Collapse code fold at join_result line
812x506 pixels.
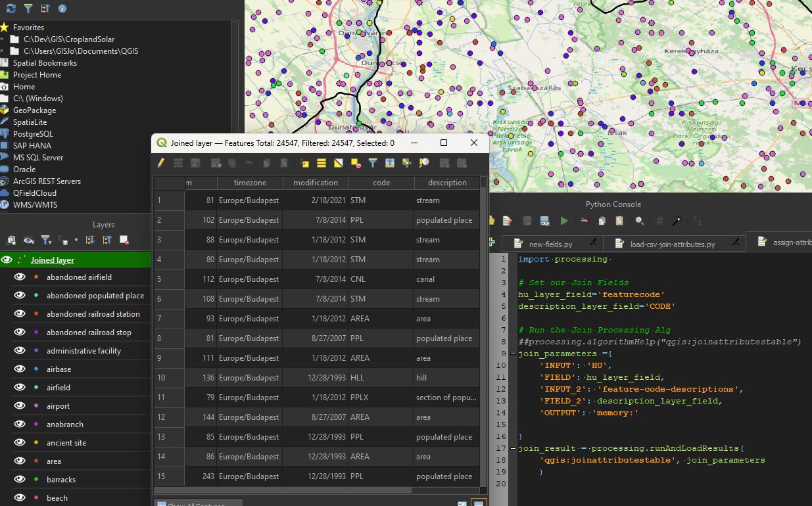(x=513, y=449)
